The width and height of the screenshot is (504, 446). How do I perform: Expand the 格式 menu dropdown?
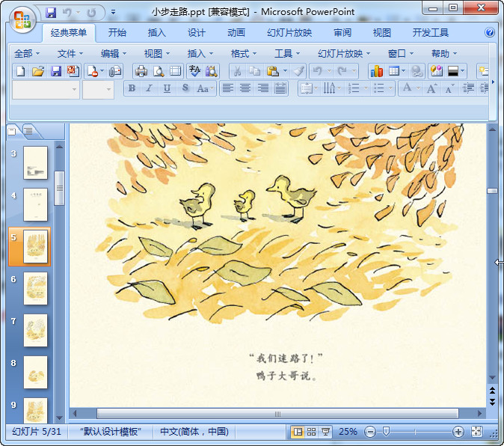[244, 53]
